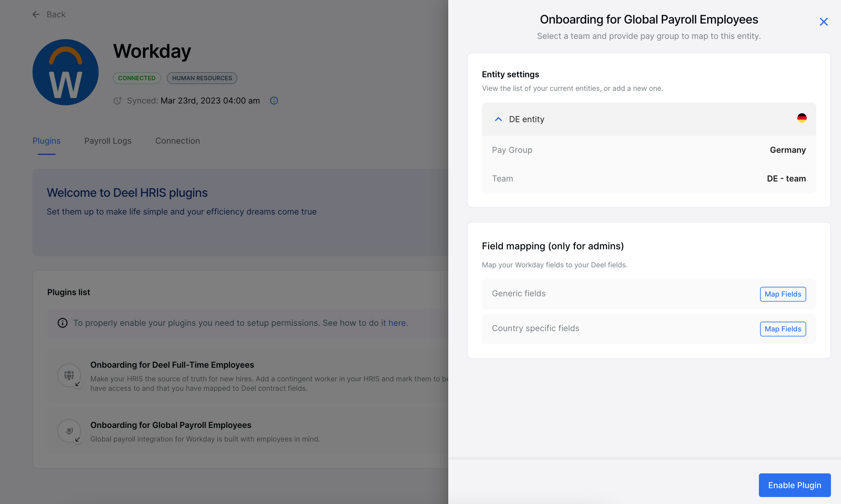Click the German flag icon on DE entity
Viewport: 841px width, 504px height.
[x=802, y=119]
